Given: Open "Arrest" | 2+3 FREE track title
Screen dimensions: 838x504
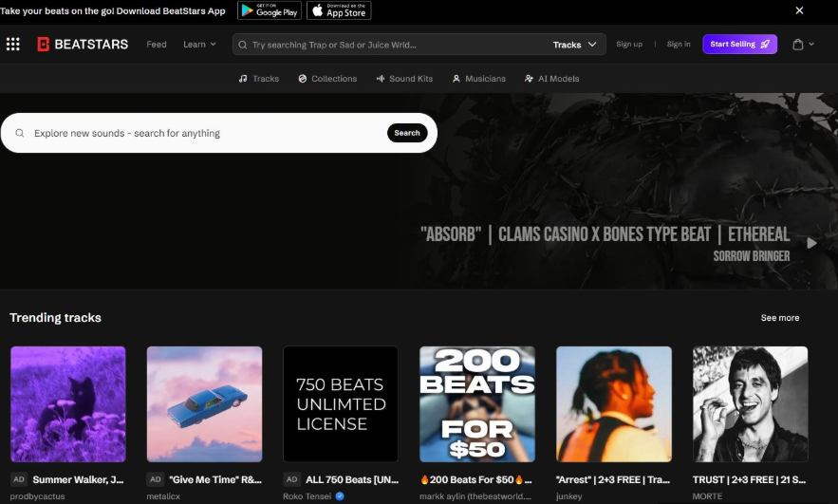Looking at the screenshot, I should 613,480.
